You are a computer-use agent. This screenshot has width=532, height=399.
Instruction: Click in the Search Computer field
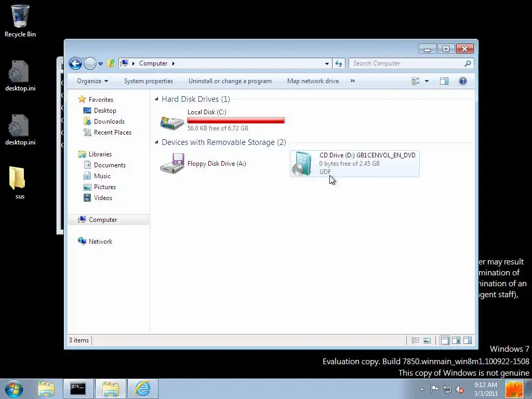411,63
